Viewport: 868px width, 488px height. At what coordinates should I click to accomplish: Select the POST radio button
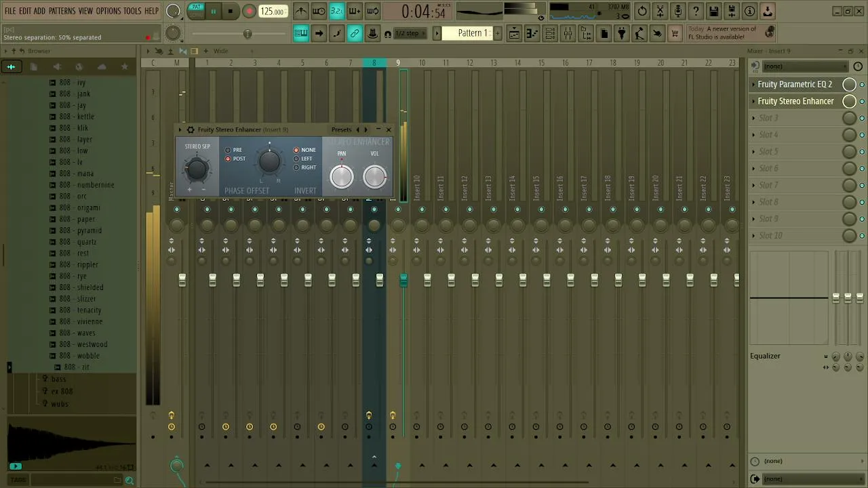pos(228,159)
